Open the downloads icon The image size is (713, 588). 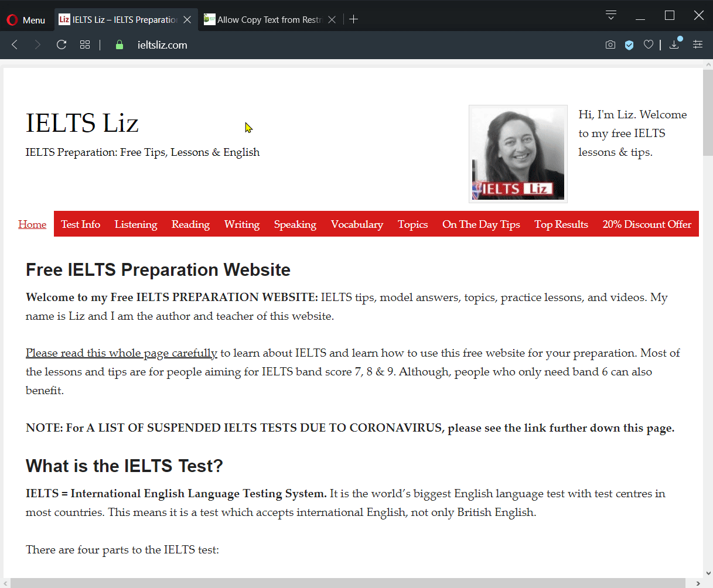pos(675,44)
